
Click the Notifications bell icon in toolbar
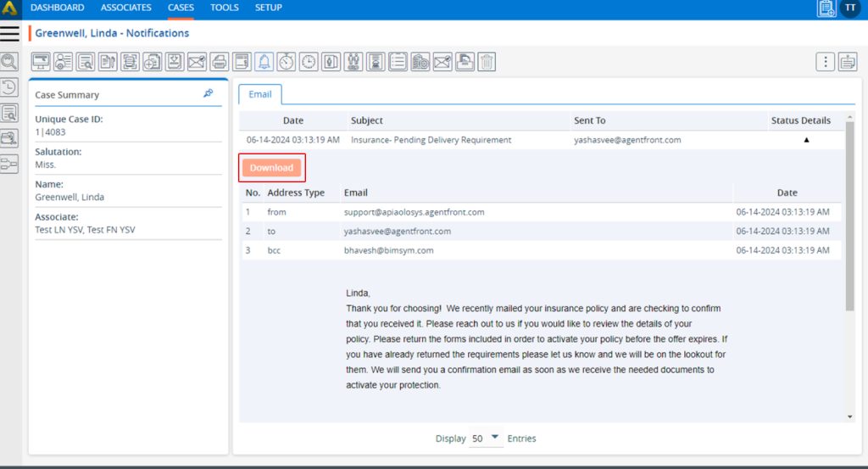tap(264, 62)
